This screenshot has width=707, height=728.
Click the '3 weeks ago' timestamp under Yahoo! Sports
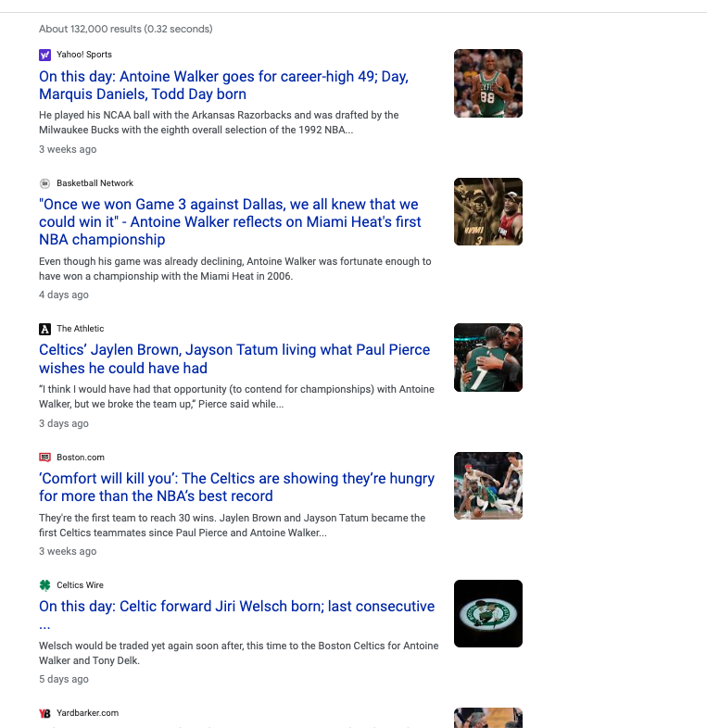pyautogui.click(x=68, y=149)
